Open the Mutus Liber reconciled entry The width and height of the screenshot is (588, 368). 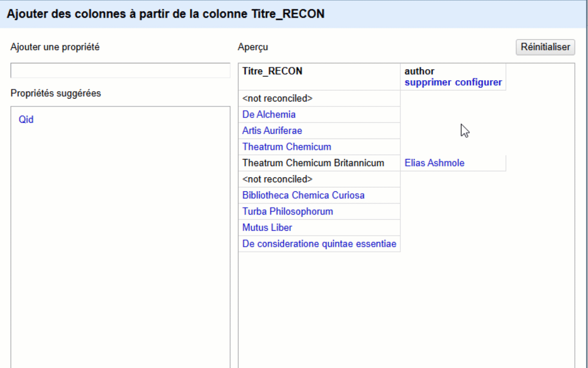(267, 227)
